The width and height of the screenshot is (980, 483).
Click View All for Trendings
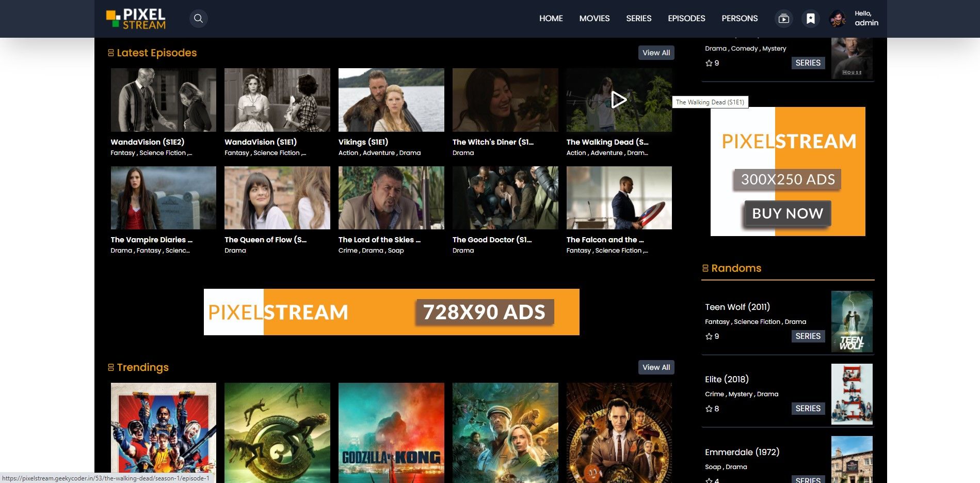(656, 367)
